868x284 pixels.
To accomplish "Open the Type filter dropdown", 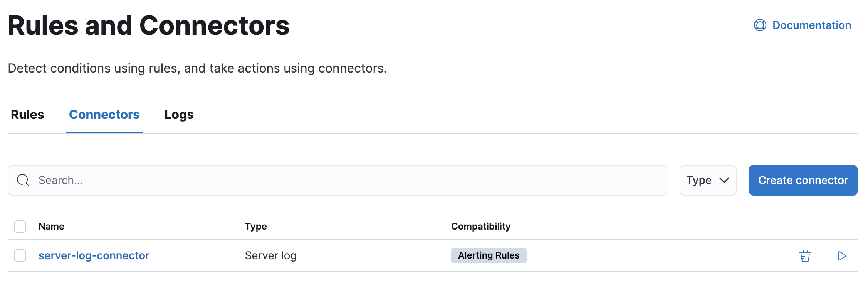I will 707,180.
